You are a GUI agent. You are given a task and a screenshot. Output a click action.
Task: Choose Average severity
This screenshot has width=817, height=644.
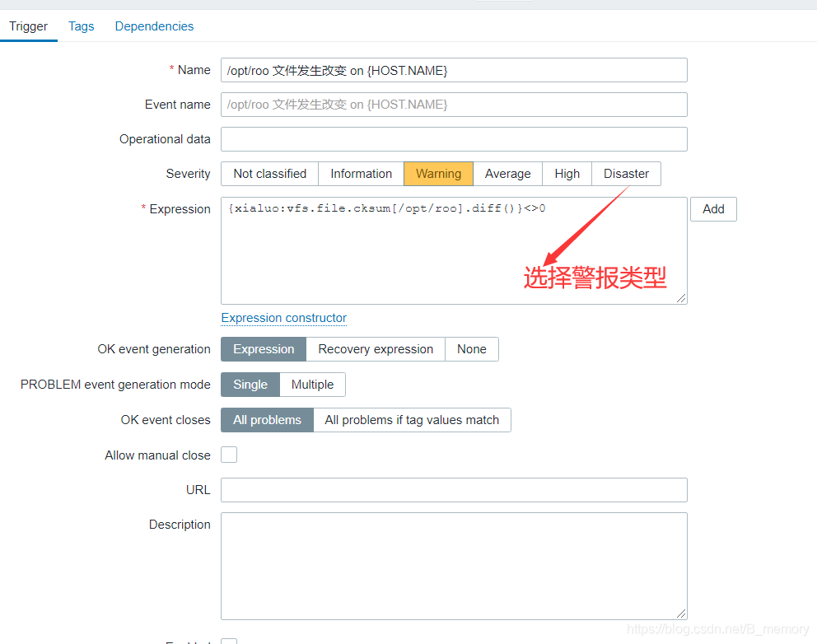507,174
